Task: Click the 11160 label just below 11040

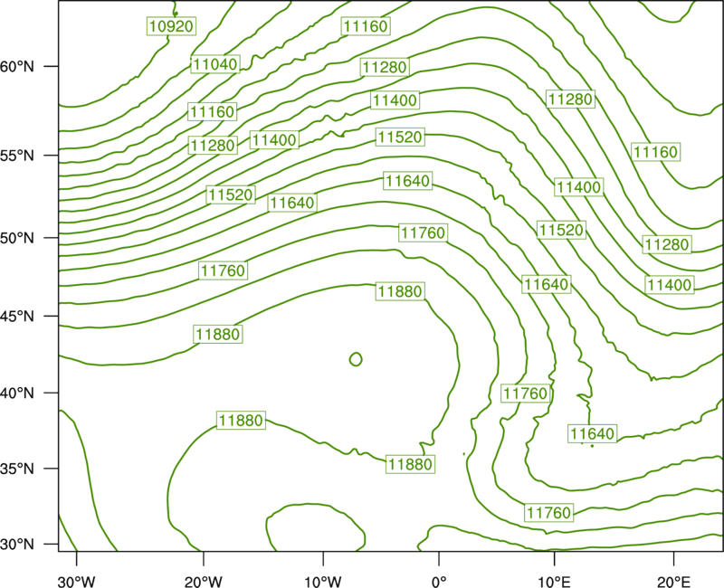Action: (x=213, y=111)
